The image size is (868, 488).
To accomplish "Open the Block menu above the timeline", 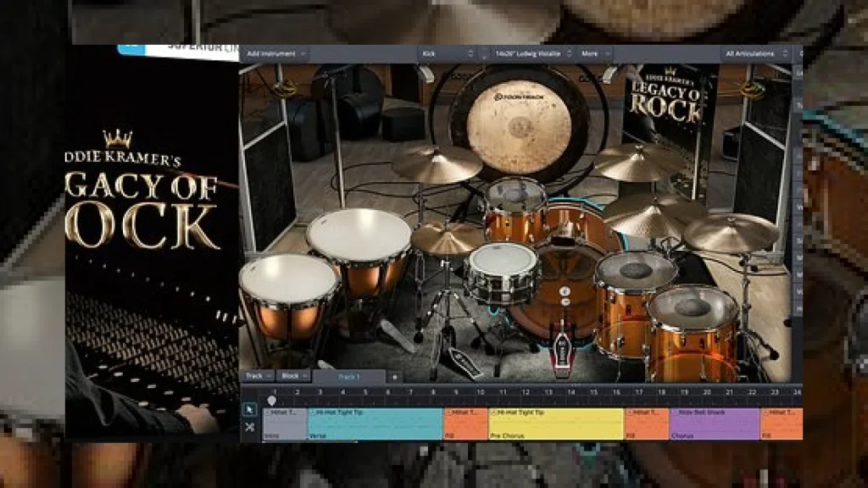I will [x=293, y=376].
